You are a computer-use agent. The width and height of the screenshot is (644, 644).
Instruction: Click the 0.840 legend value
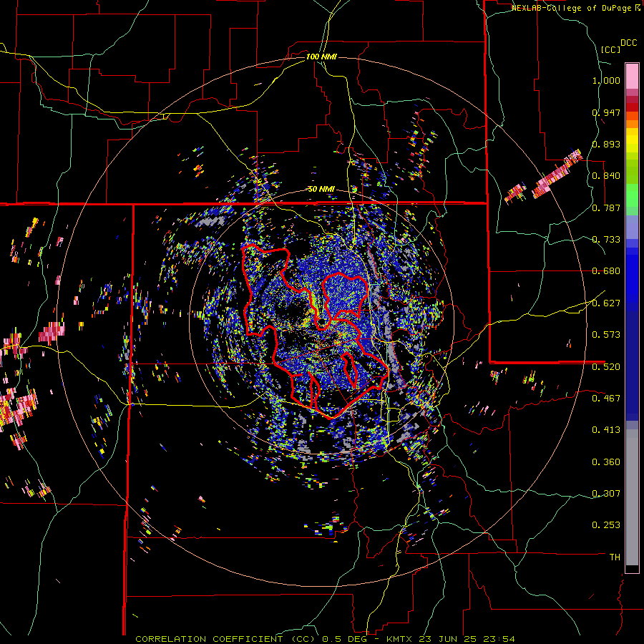(606, 176)
